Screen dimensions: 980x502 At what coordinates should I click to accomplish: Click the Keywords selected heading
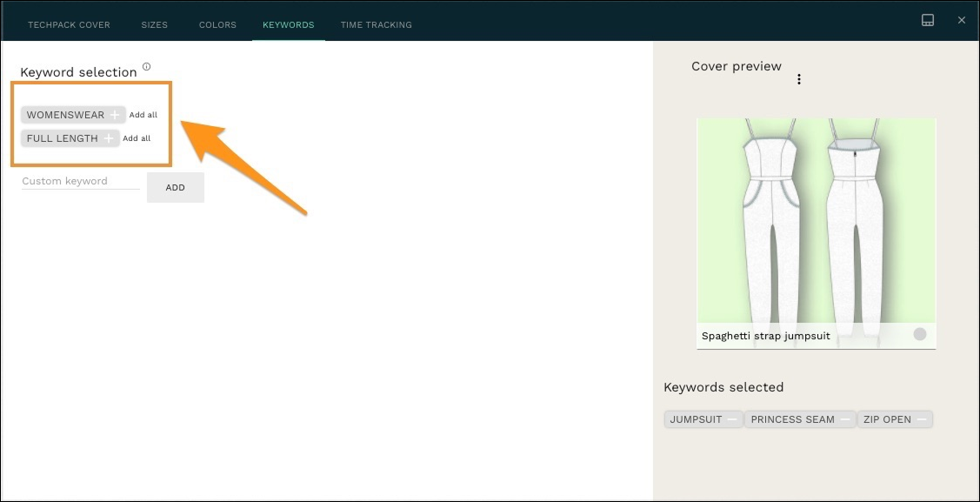point(723,388)
